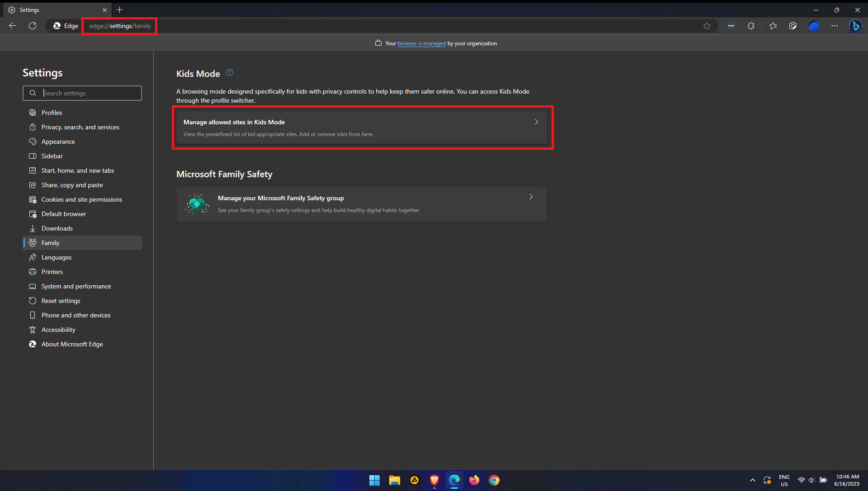
Task: Close the Settings tab
Action: [x=104, y=10]
